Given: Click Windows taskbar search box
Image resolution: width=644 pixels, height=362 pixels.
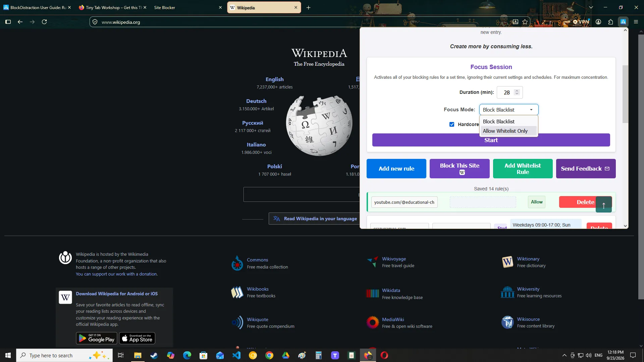Looking at the screenshot, I should pyautogui.click(x=64, y=355).
